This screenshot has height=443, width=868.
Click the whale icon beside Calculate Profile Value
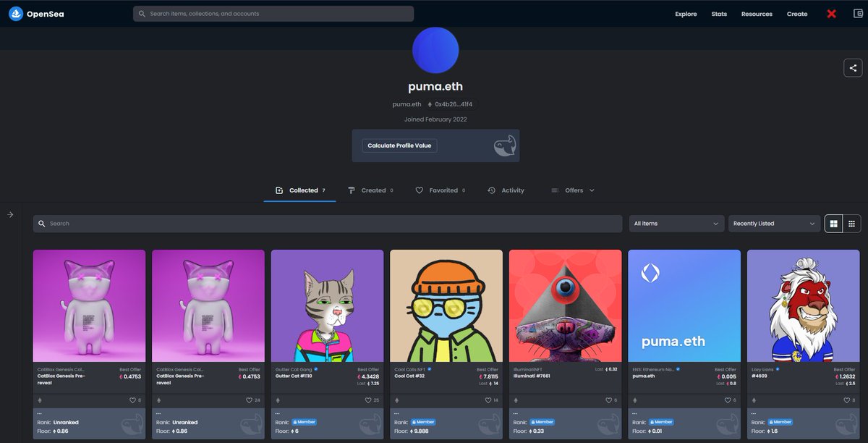[x=504, y=146]
